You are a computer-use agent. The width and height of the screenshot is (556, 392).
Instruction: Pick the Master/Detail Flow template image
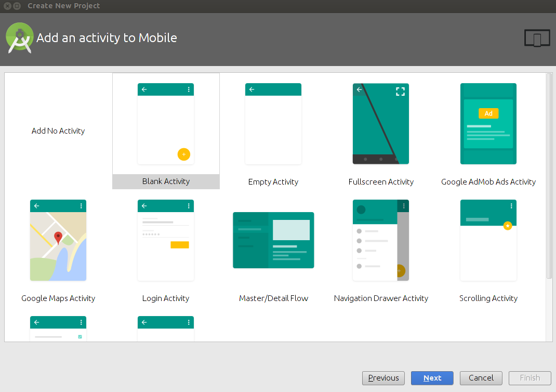[x=273, y=240]
